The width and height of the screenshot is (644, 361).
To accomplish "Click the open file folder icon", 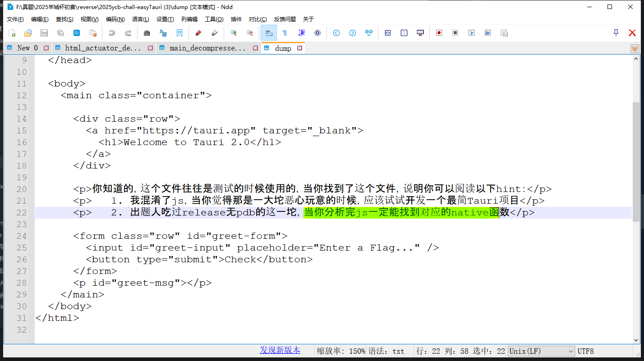I will coord(28,33).
